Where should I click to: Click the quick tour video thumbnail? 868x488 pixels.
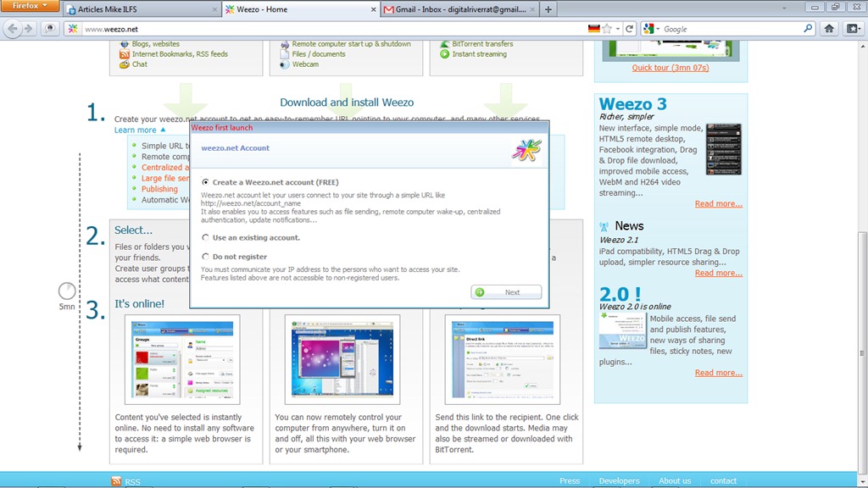click(670, 50)
